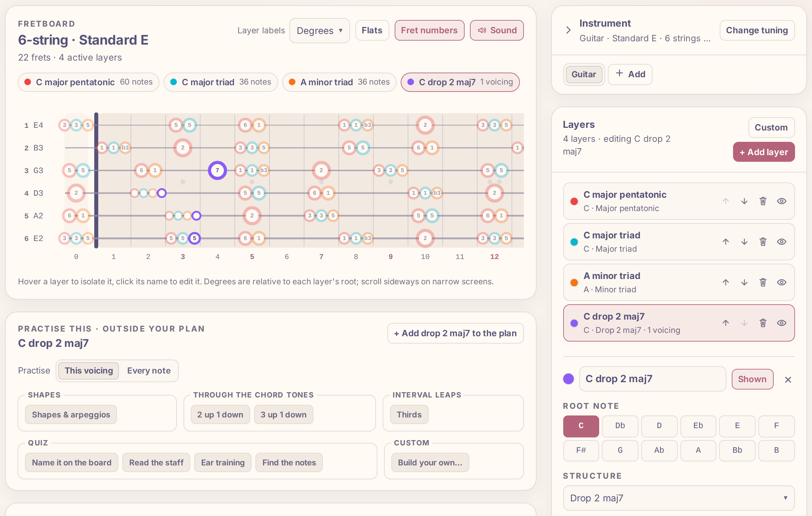Open the Build your own custom exercise
The image size is (812, 516).
[x=430, y=462]
